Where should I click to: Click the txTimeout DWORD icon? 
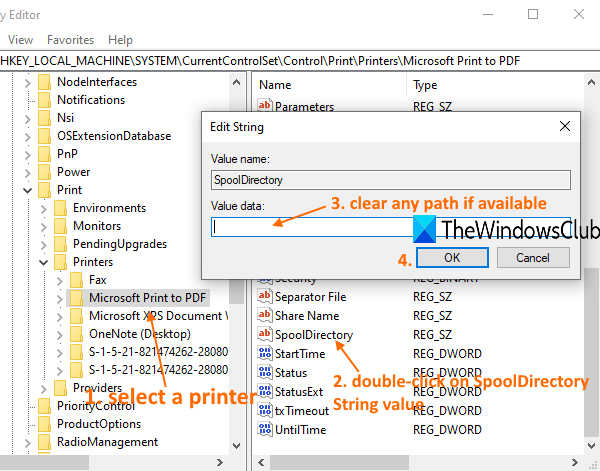[265, 410]
